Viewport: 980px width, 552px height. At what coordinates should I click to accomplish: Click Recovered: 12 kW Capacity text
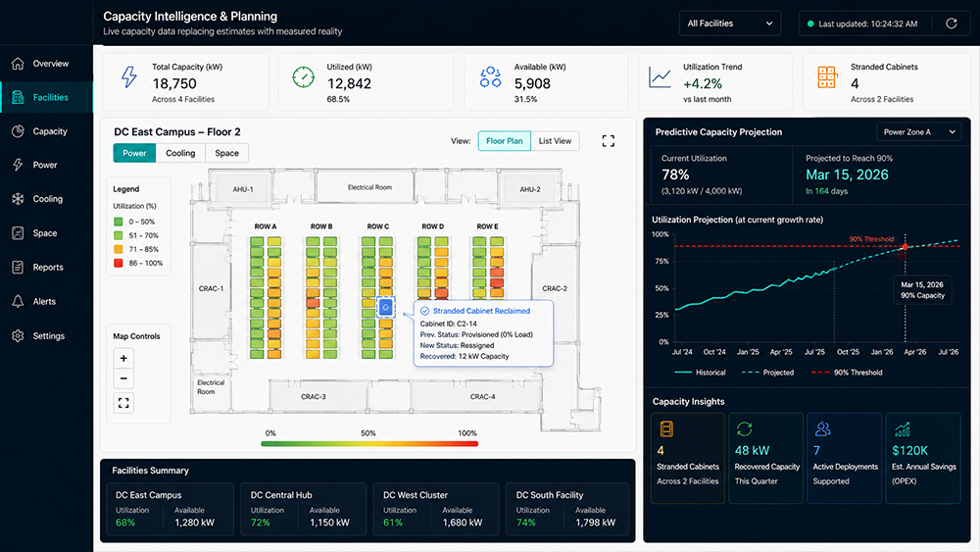coord(465,356)
